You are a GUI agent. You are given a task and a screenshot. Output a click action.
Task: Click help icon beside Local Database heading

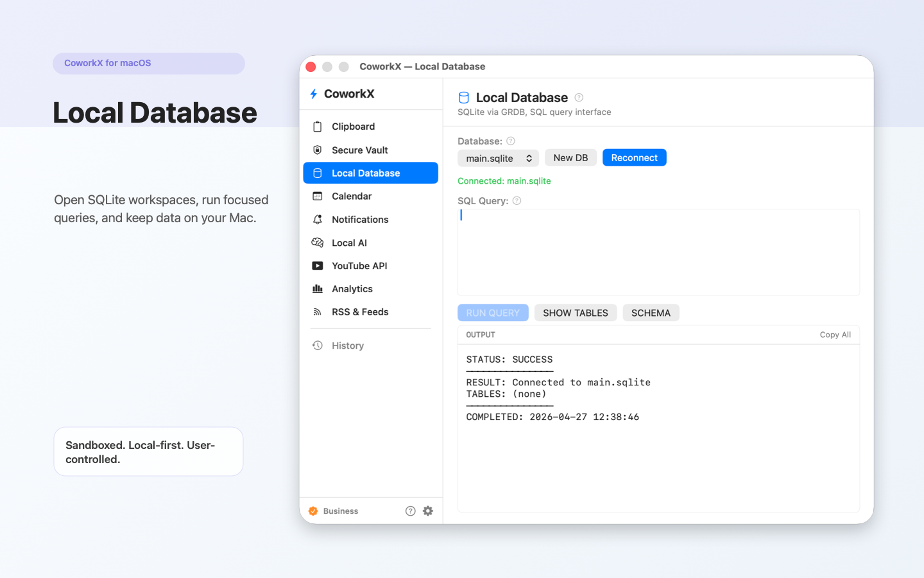[579, 98]
